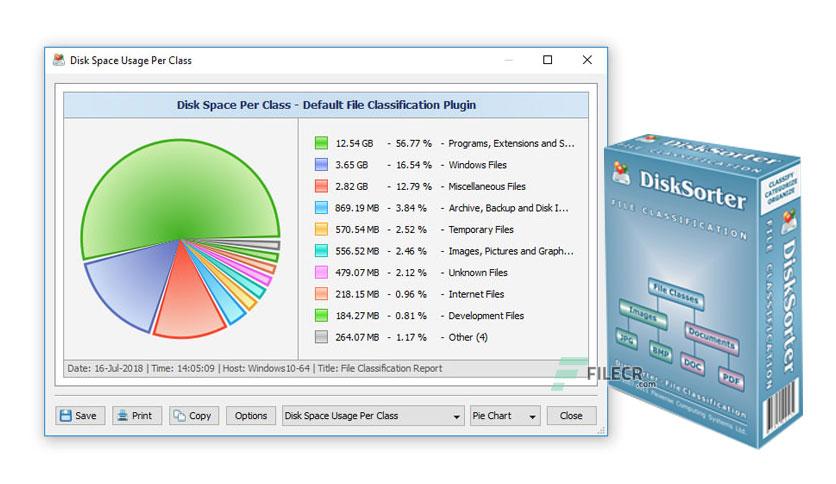Click the blue Windows Files legend swatch
836x484 pixels.
[321, 164]
